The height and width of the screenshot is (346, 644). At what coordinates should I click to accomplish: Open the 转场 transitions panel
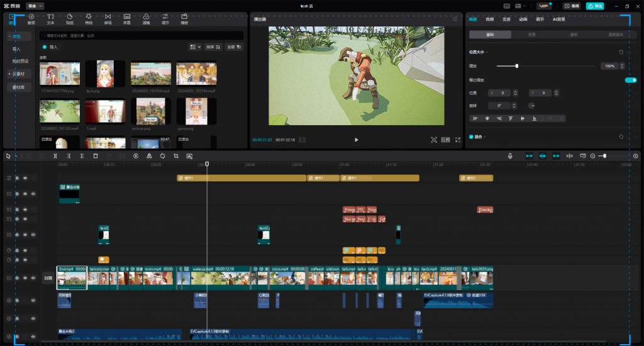pos(108,19)
